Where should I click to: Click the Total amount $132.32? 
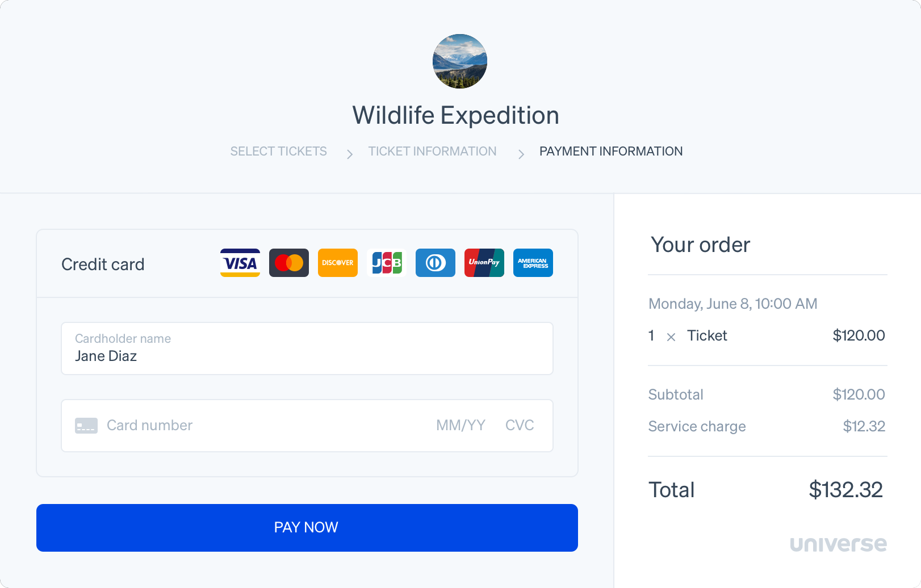845,490
